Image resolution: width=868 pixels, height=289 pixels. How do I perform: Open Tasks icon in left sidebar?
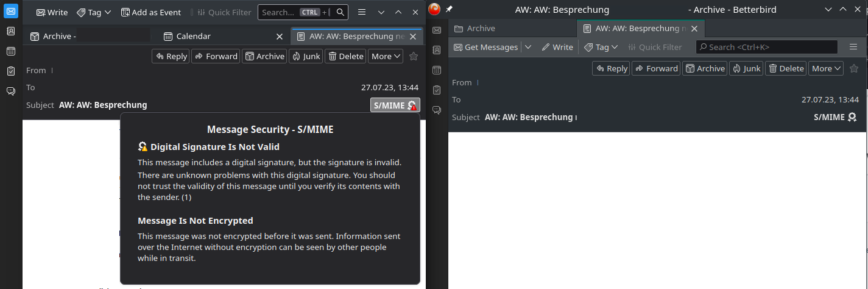11,71
